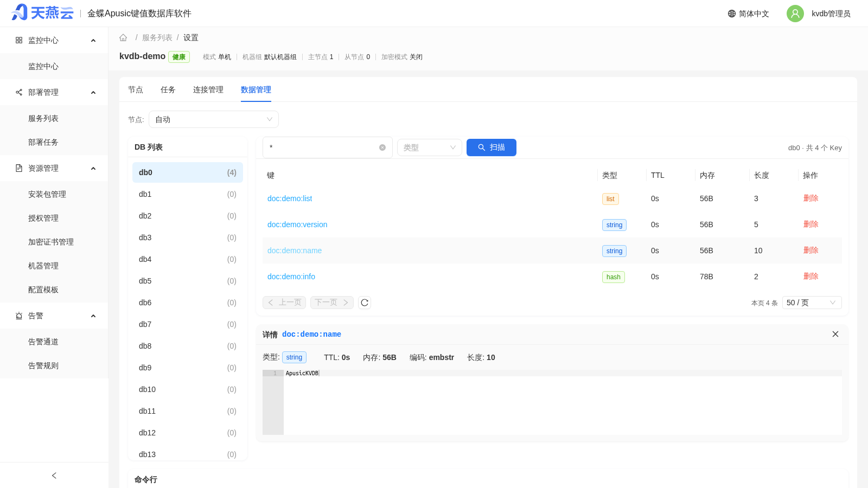Select db0 in the DB list
This screenshot has height=488, width=868.
188,172
